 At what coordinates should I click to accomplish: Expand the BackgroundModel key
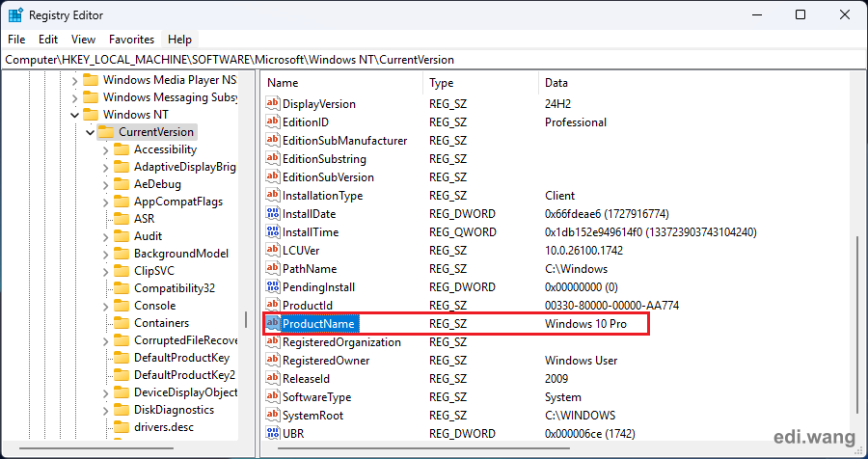point(106,255)
